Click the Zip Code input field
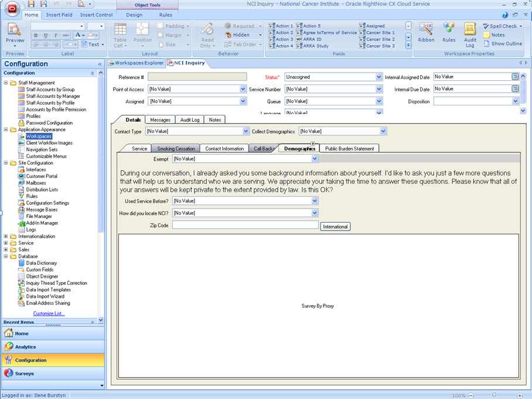The image size is (532, 399). click(245, 225)
